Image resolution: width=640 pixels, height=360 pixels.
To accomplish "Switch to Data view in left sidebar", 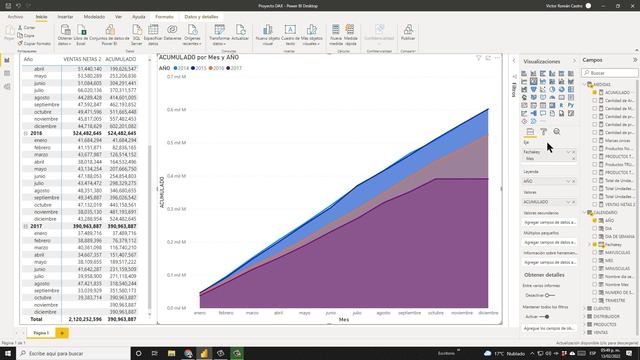I will (x=7, y=73).
